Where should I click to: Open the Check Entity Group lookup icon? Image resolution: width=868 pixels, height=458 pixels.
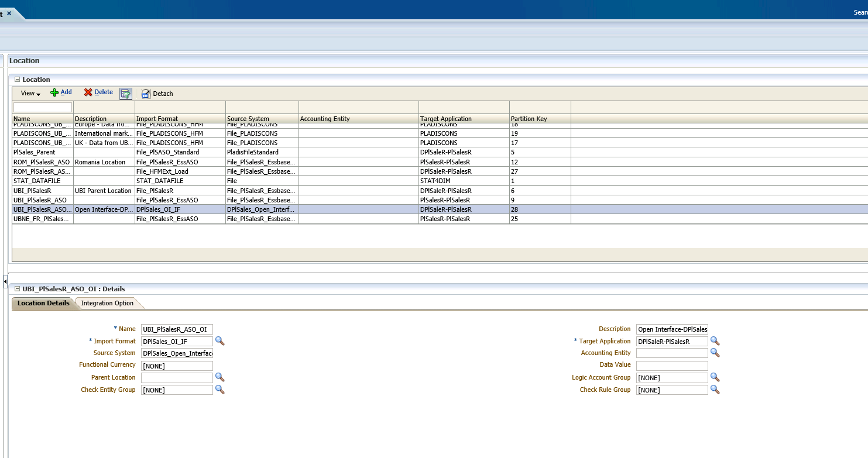(x=219, y=390)
